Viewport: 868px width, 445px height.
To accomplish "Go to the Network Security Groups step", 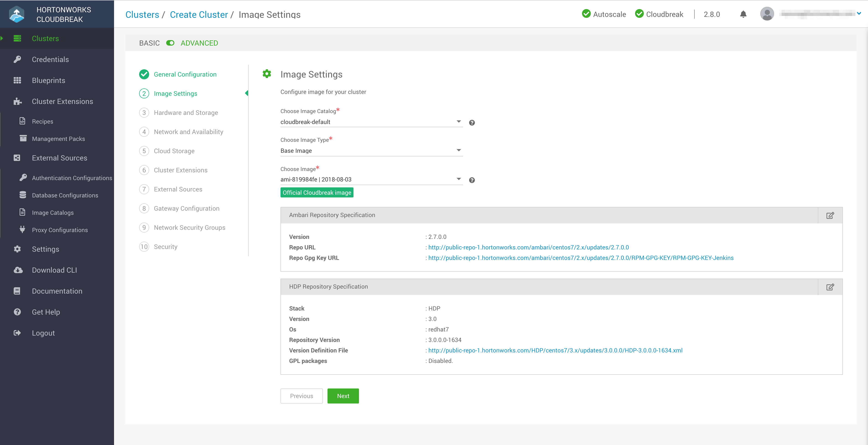I will 189,227.
